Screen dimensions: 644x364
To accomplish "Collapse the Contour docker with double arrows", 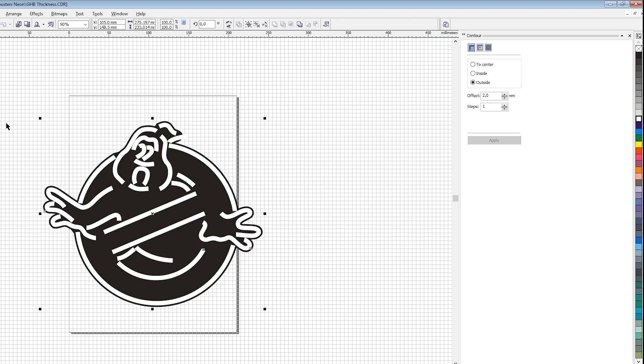I will tap(464, 35).
